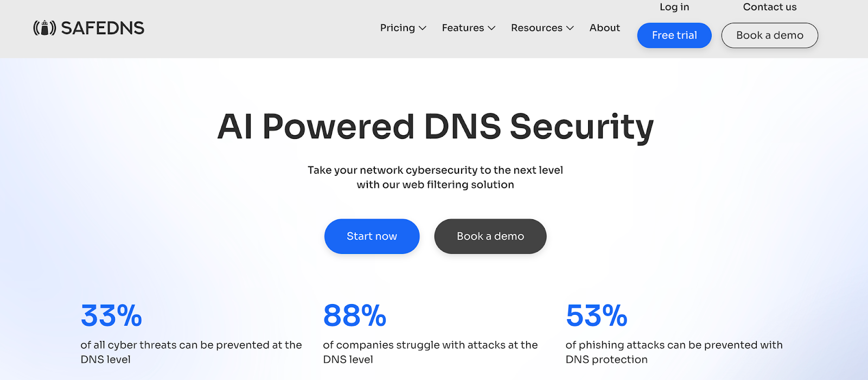
Task: Go to the About page
Action: (605, 28)
